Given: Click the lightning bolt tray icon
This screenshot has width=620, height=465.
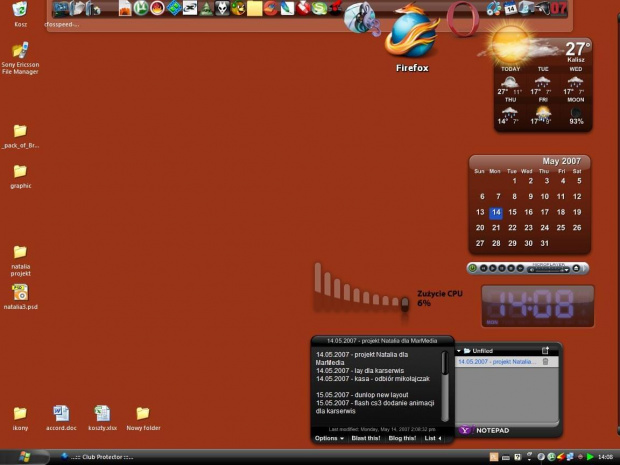Looking at the screenshot, I should coord(561,457).
